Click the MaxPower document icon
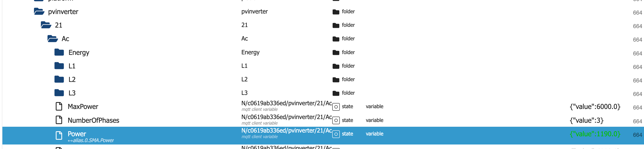644x149 pixels. pyautogui.click(x=59, y=106)
